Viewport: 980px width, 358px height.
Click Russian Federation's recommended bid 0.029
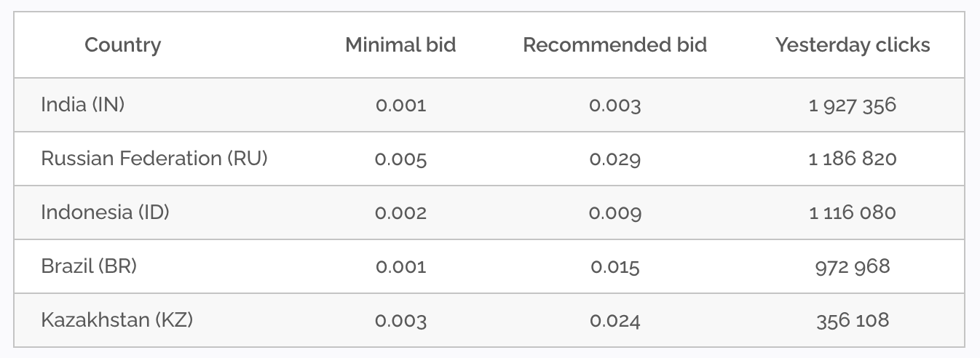point(615,159)
